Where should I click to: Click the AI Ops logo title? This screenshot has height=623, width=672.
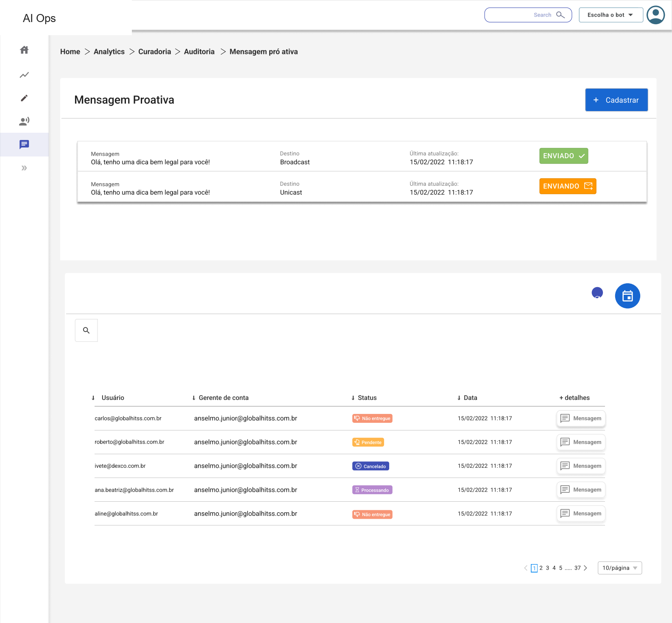click(x=39, y=18)
